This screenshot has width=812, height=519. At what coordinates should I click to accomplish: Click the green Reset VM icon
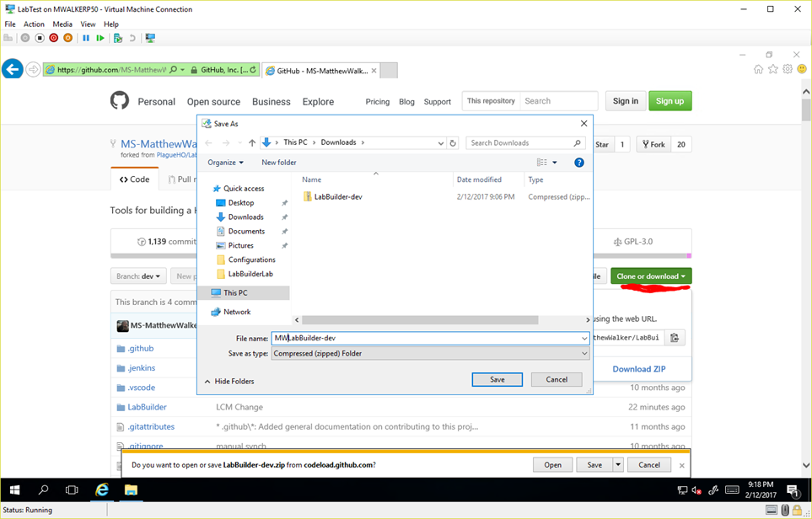click(100, 38)
